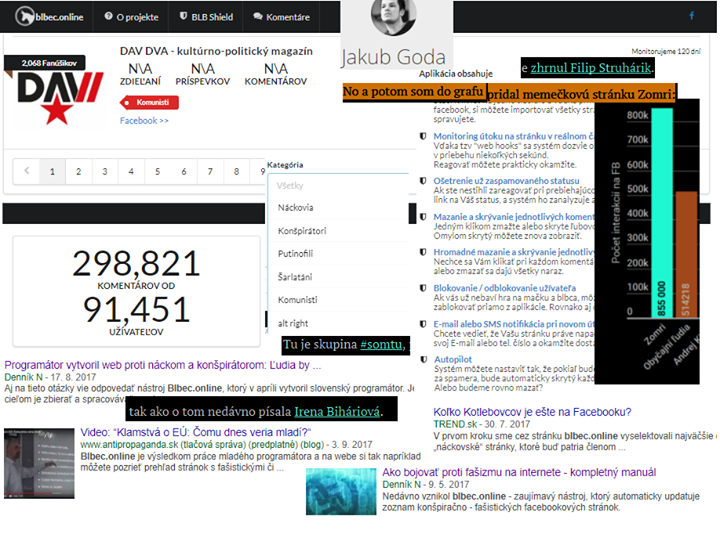This screenshot has width=720, height=534.
Task: Go to pagination page 7
Action: pos(210,171)
